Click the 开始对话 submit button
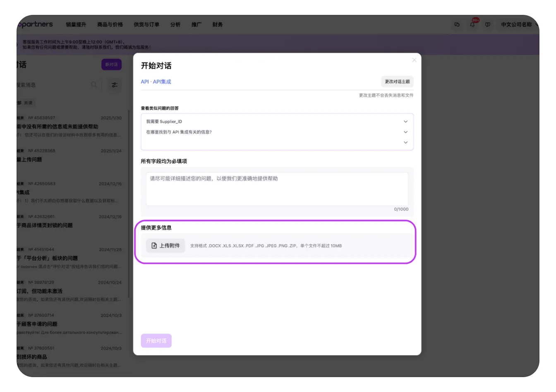 click(x=156, y=341)
